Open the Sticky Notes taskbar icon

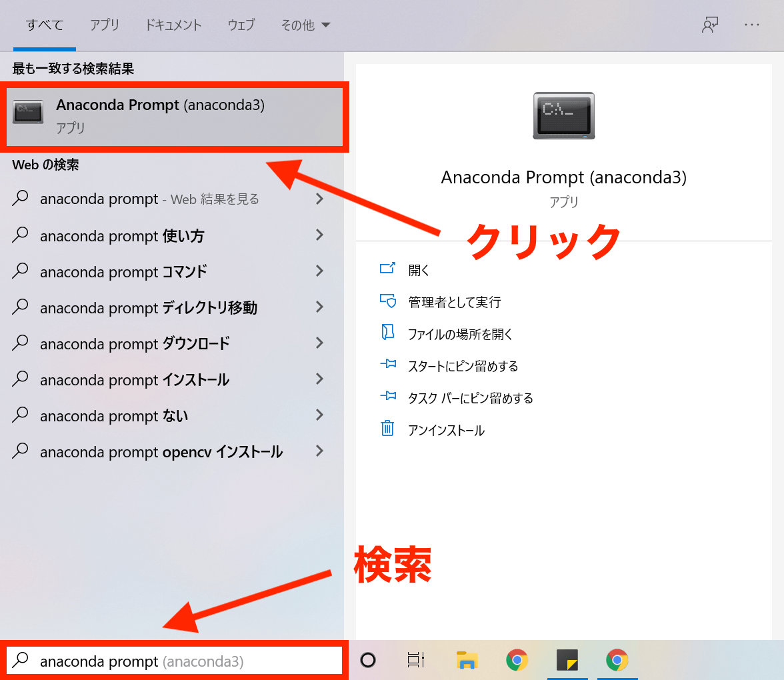tap(567, 660)
